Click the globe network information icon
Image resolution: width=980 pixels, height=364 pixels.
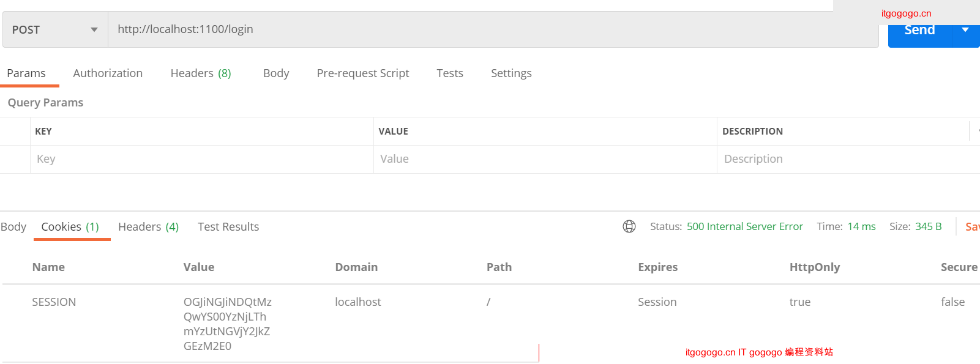tap(629, 226)
